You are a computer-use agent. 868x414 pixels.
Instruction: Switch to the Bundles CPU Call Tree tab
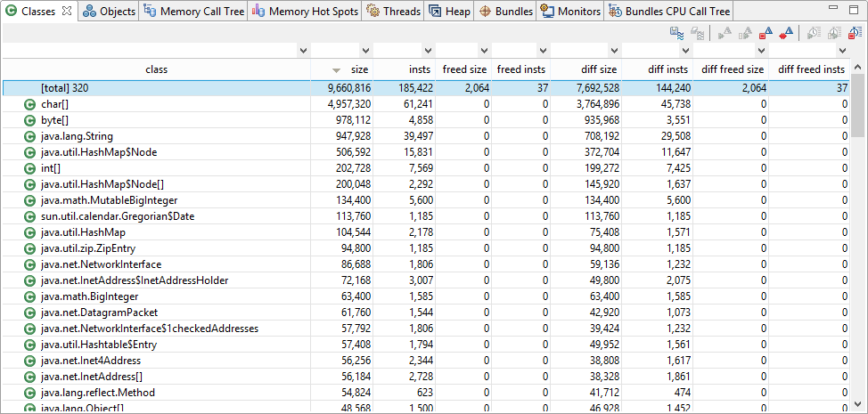(670, 12)
